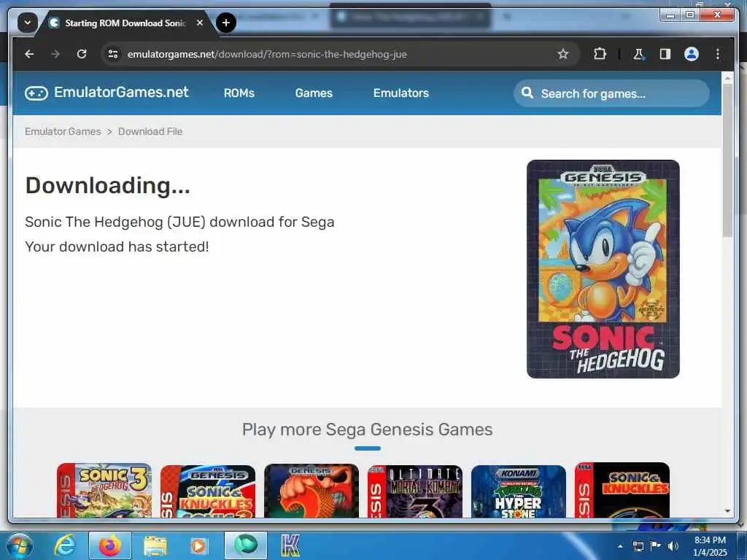747x560 pixels.
Task: Open the Extensions puzzle icon
Action: pyautogui.click(x=600, y=54)
